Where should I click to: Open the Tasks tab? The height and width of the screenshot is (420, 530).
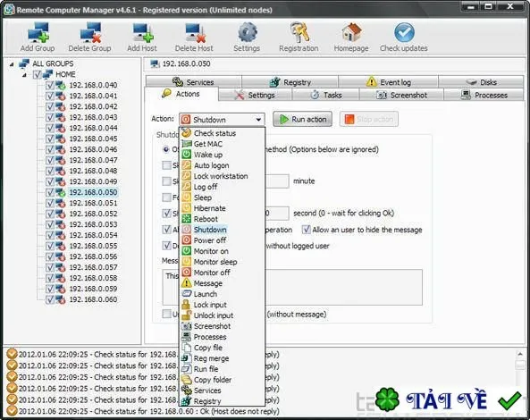point(326,95)
